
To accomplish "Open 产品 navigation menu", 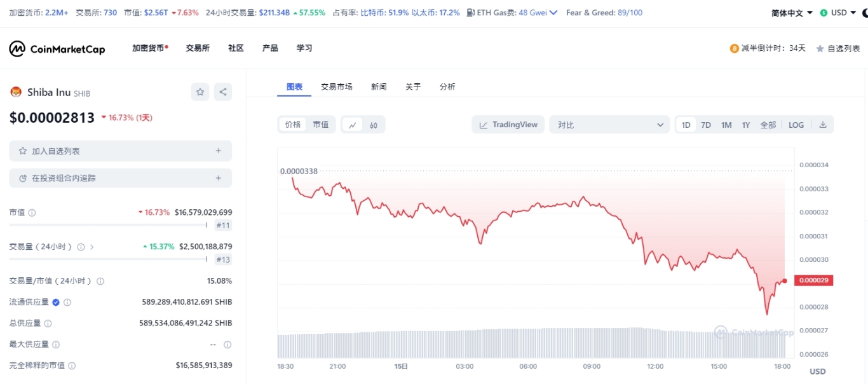I will point(270,48).
